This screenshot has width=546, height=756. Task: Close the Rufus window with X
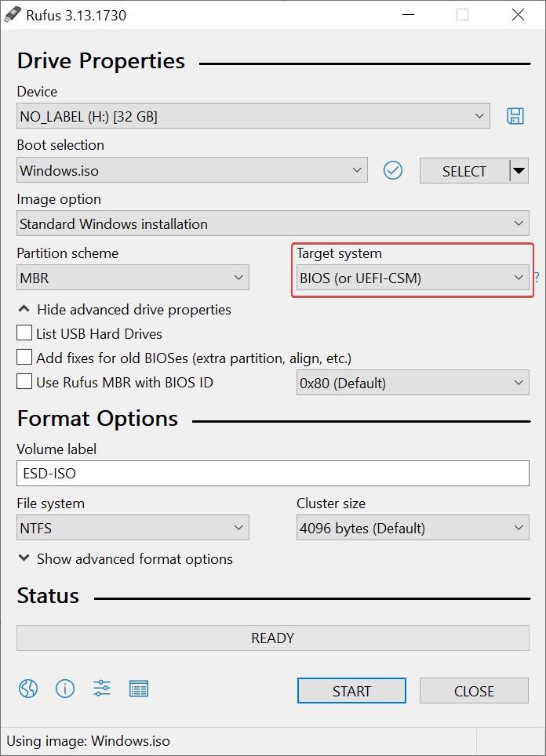(x=518, y=15)
